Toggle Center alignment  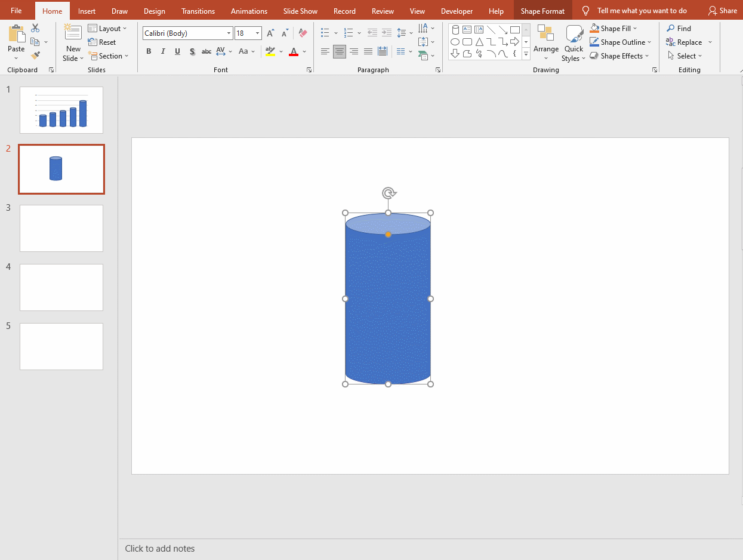(x=340, y=51)
